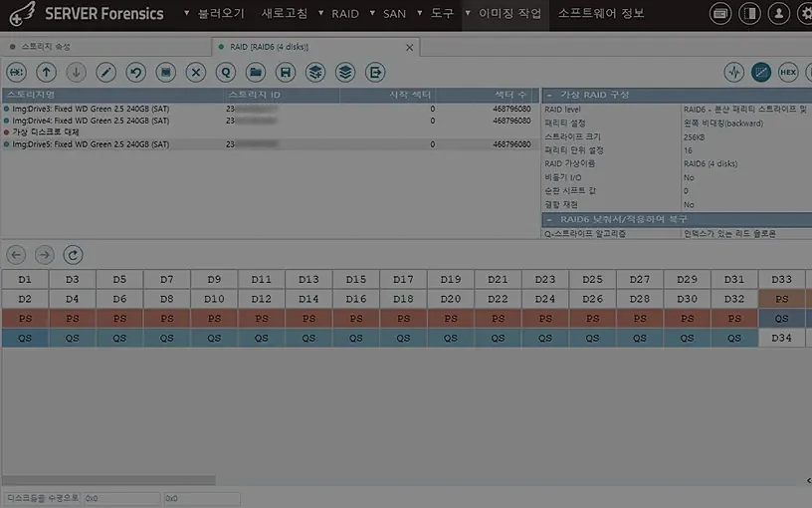Collapse the 가상 RAID 구성 section
Viewport: 812px width, 508px height.
click(549, 95)
